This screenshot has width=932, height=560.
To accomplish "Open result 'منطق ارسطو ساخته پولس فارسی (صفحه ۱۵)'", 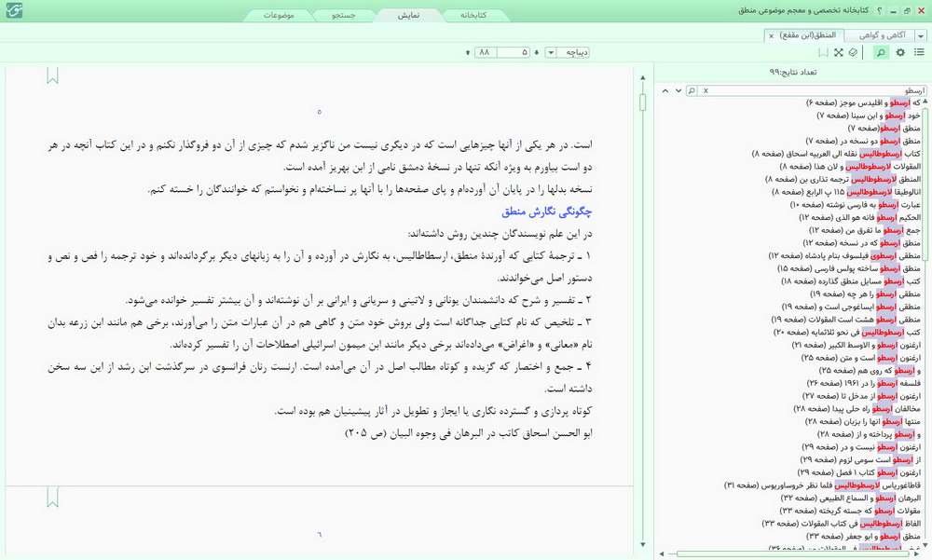I will 849,268.
